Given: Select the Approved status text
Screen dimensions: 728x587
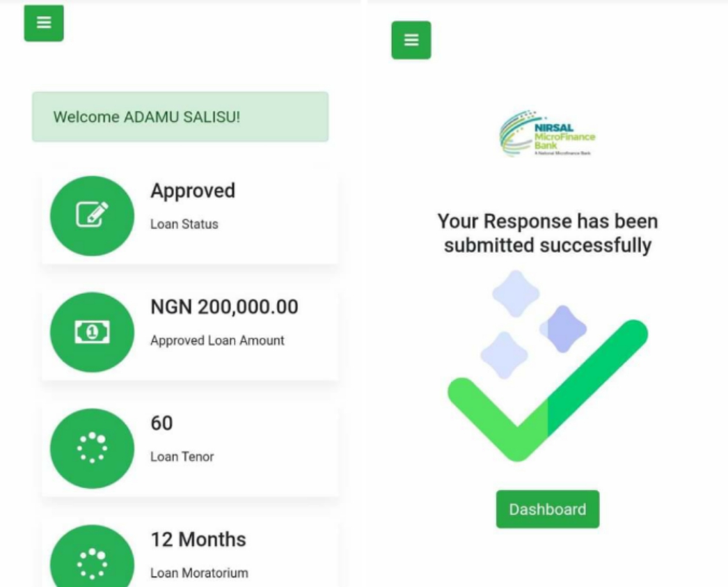Looking at the screenshot, I should point(193,191).
